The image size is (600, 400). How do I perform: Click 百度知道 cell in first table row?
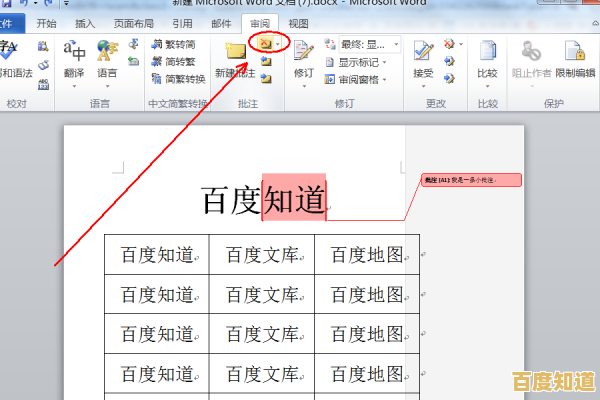tap(157, 255)
